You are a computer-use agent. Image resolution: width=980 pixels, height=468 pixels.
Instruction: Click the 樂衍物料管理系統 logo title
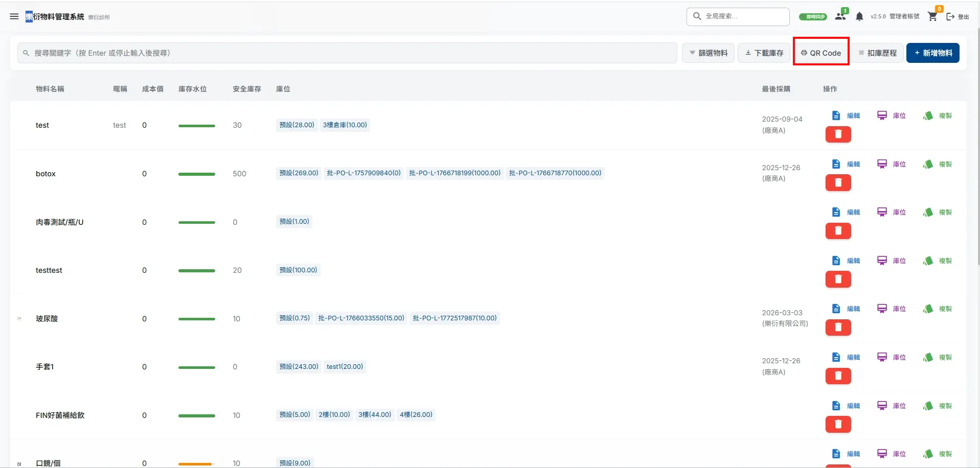point(55,16)
